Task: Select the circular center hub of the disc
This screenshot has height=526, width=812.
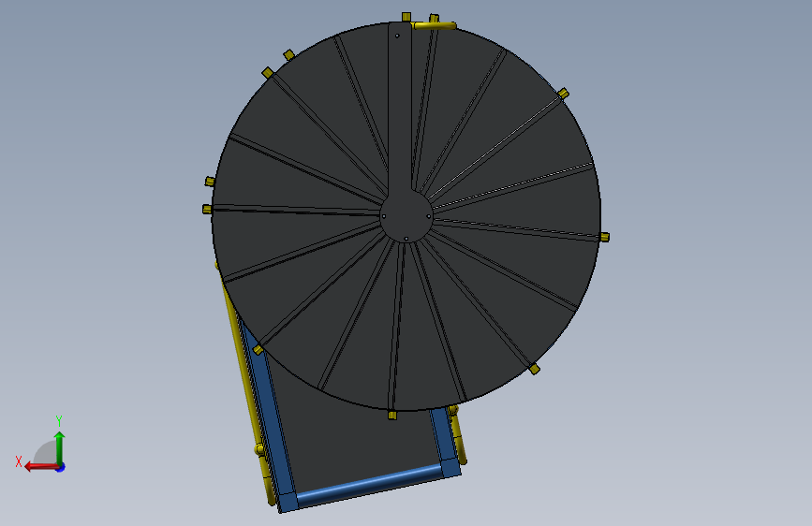Action: pyautogui.click(x=406, y=216)
